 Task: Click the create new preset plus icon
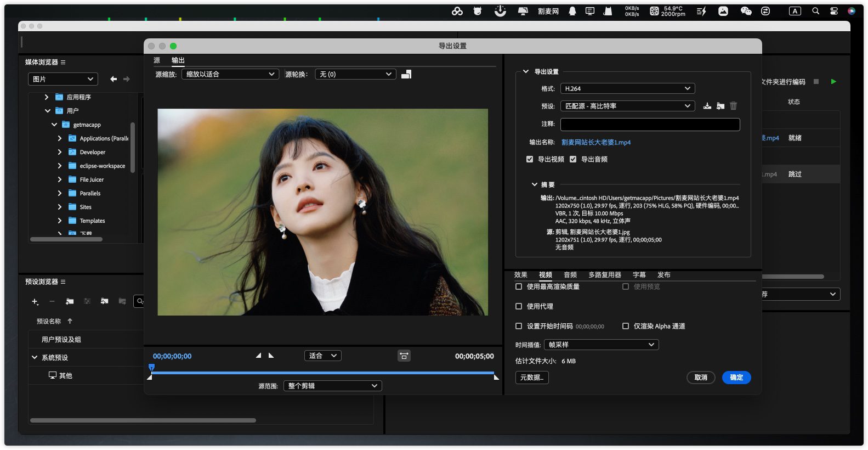click(x=35, y=301)
